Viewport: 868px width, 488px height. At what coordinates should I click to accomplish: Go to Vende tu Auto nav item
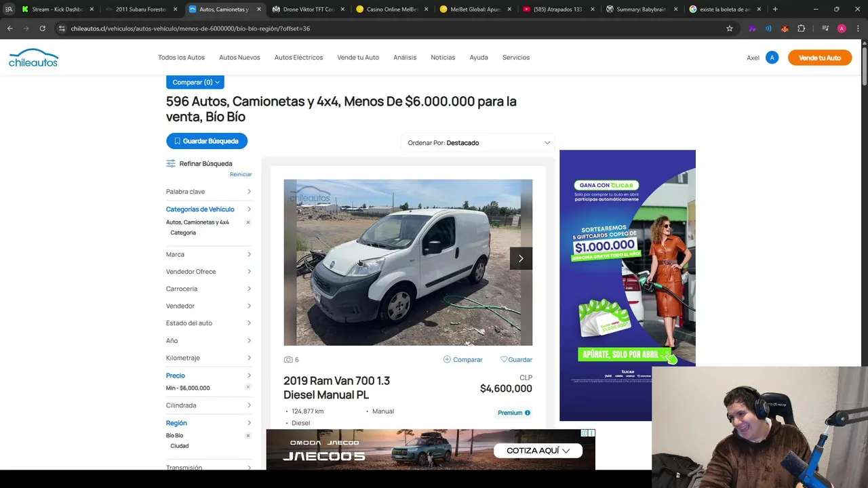[x=358, y=58]
